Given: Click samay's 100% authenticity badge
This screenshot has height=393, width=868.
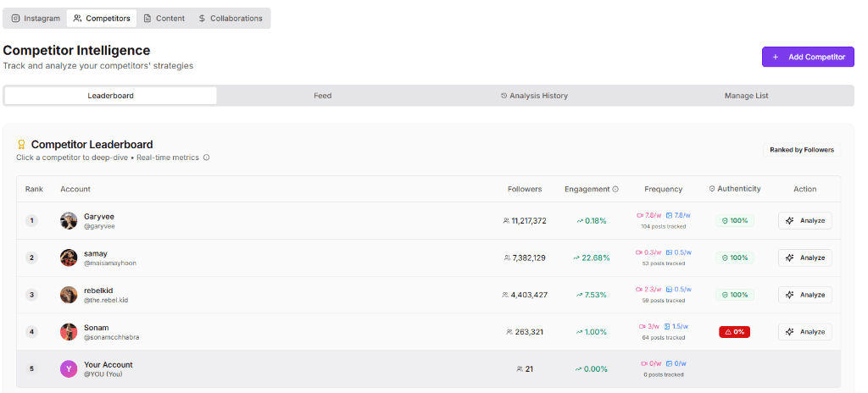Looking at the screenshot, I should (x=735, y=258).
